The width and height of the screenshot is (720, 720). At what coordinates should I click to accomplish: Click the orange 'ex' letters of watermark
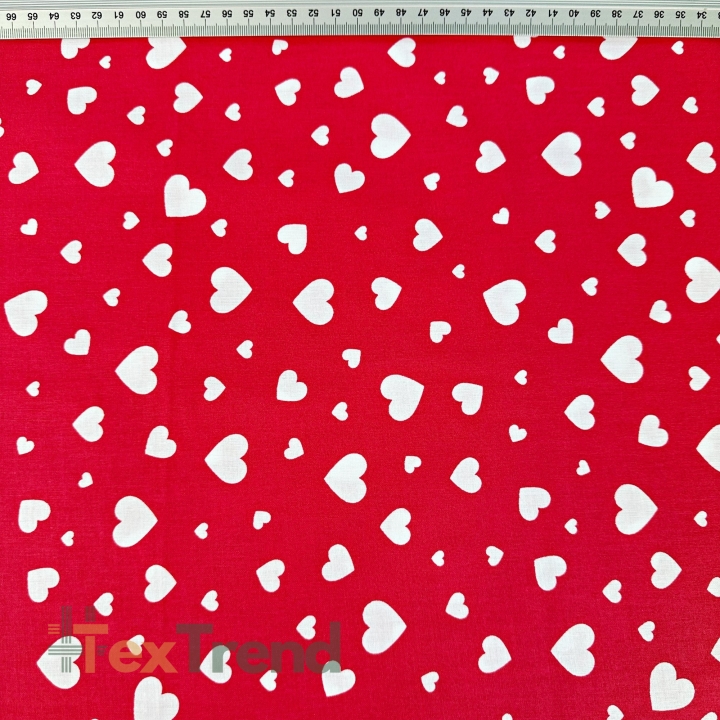coord(141,658)
